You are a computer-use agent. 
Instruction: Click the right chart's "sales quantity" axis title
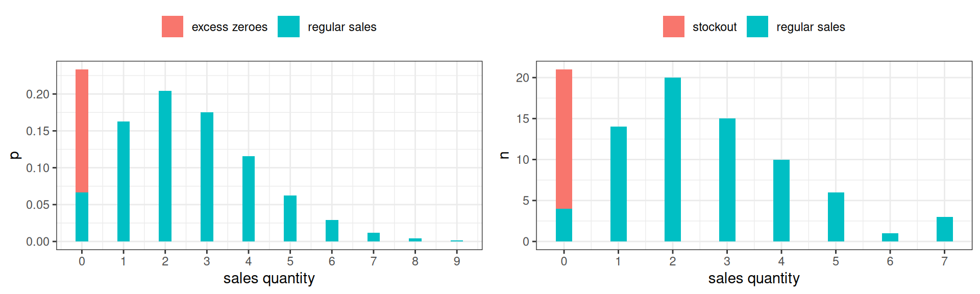[753, 279]
